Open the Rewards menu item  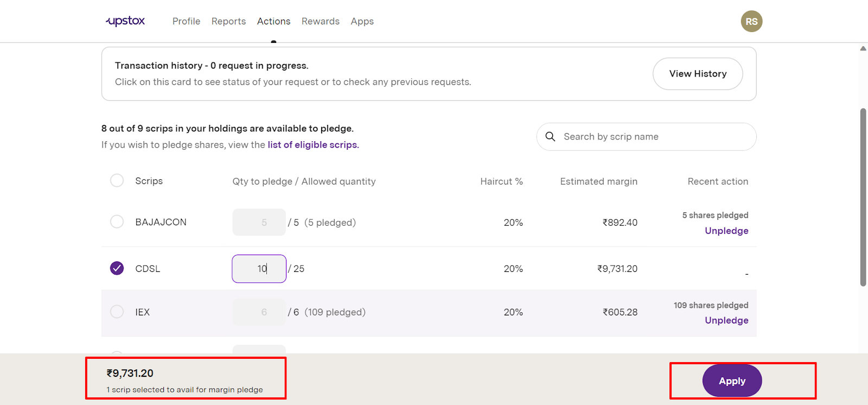point(320,21)
